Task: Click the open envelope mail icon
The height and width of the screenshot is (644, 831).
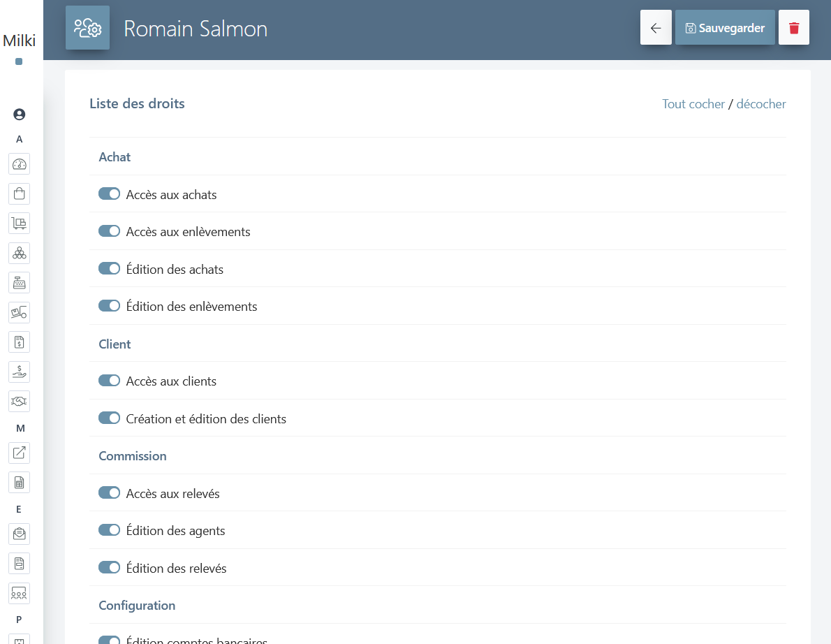Action: point(19,534)
